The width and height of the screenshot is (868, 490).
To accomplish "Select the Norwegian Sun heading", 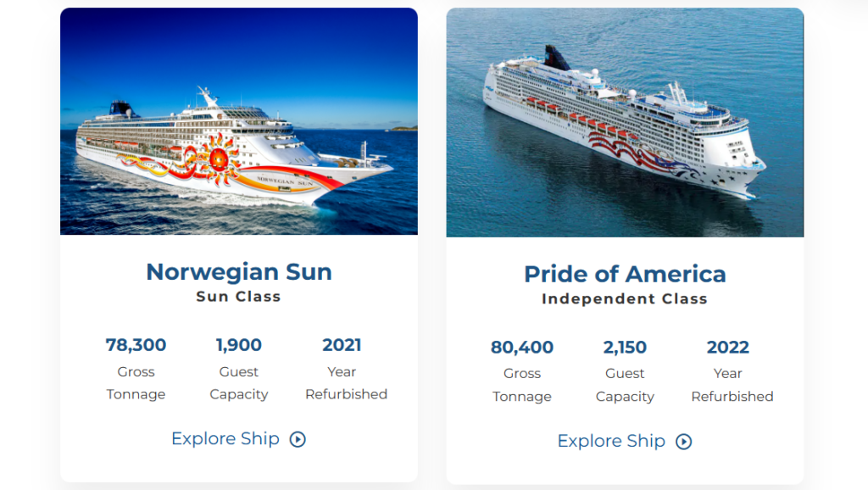I will point(238,271).
